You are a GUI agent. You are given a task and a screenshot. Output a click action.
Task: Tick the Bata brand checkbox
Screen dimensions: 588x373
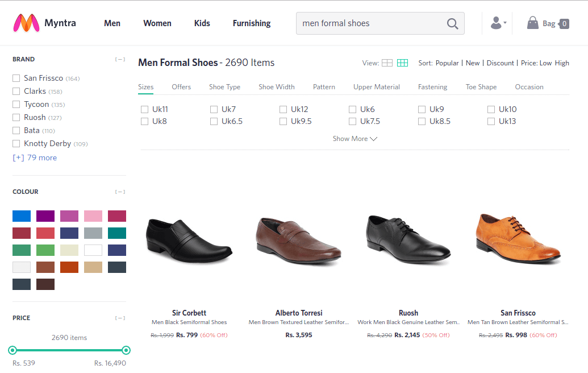point(16,131)
